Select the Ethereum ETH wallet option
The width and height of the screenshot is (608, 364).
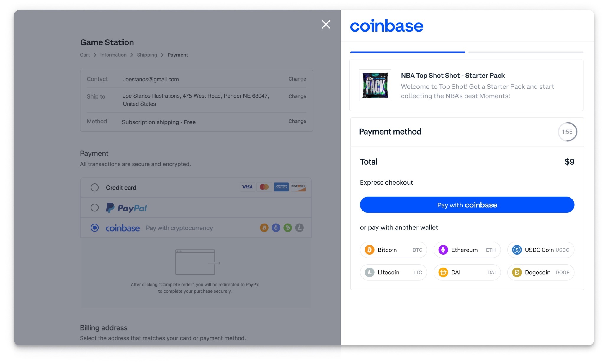[467, 250]
